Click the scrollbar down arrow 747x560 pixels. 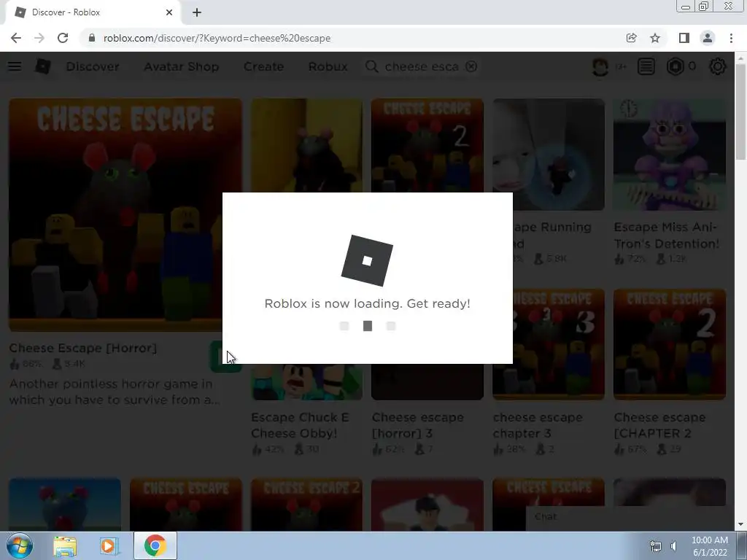coord(740,524)
